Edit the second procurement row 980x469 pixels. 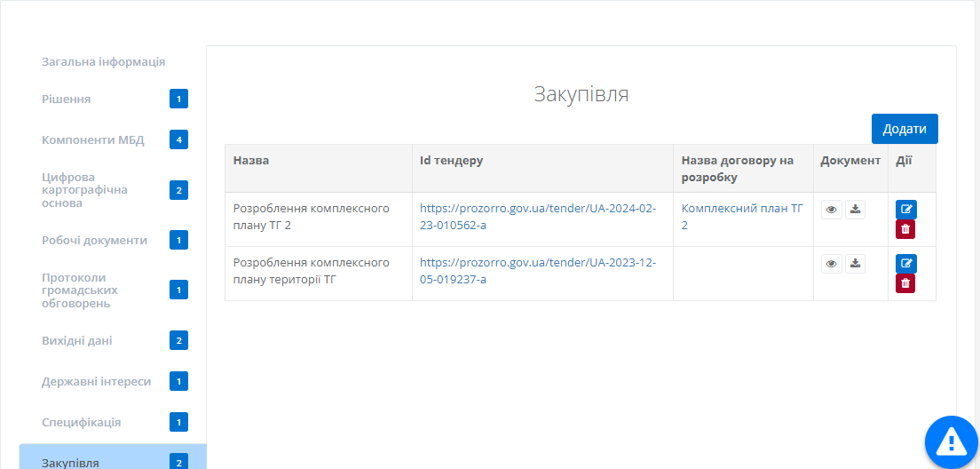pos(905,264)
